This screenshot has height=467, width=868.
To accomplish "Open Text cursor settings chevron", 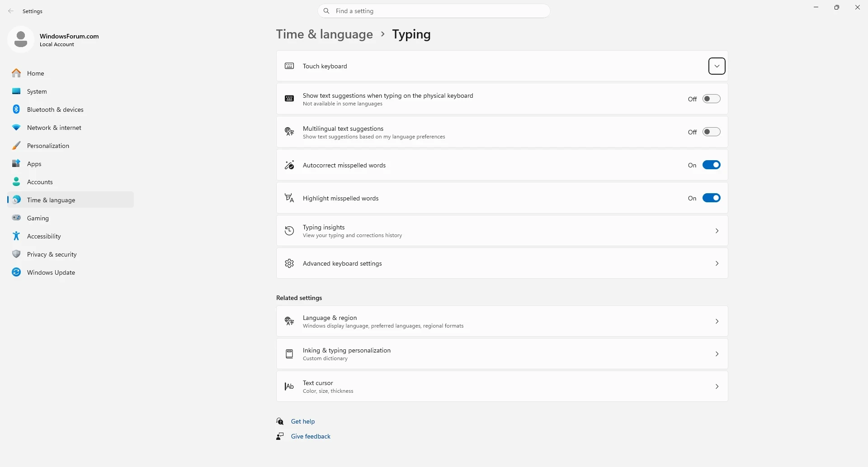I will (x=717, y=386).
